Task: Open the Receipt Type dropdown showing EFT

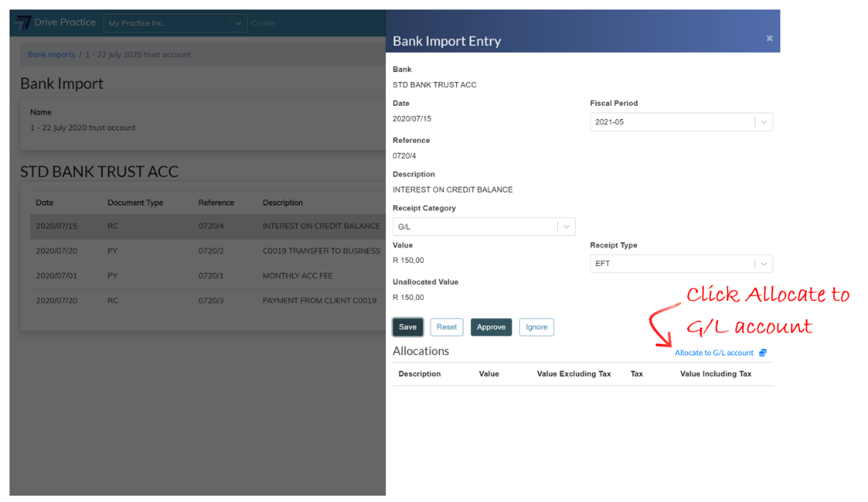Action: coord(681,264)
